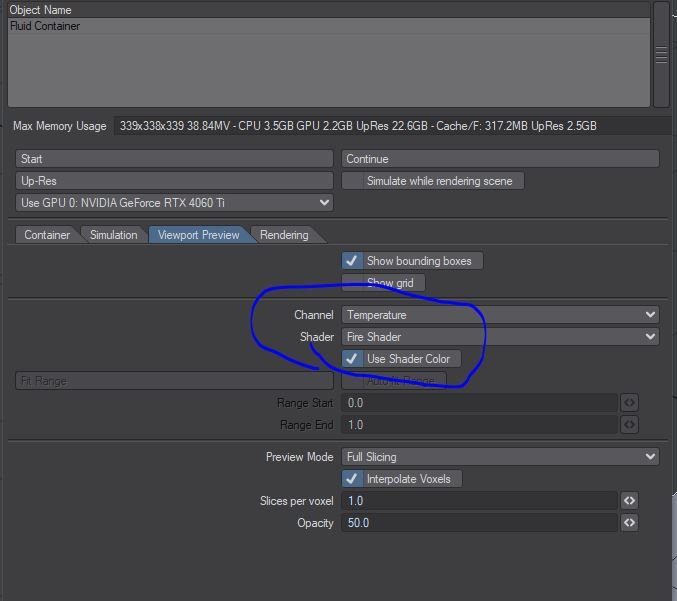677x601 pixels.
Task: Open the Rendering tab
Action: point(284,235)
